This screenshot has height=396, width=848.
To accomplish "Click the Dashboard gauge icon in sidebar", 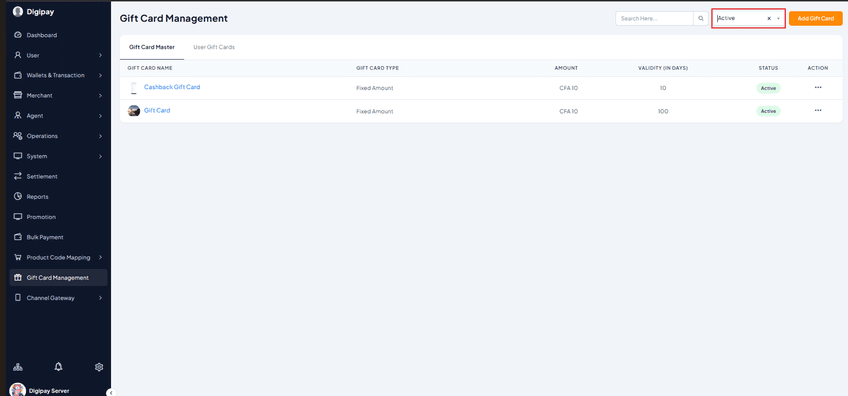I will 18,35.
